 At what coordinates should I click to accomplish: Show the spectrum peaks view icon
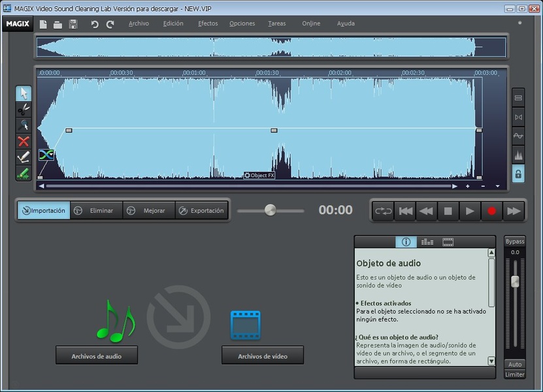518,155
